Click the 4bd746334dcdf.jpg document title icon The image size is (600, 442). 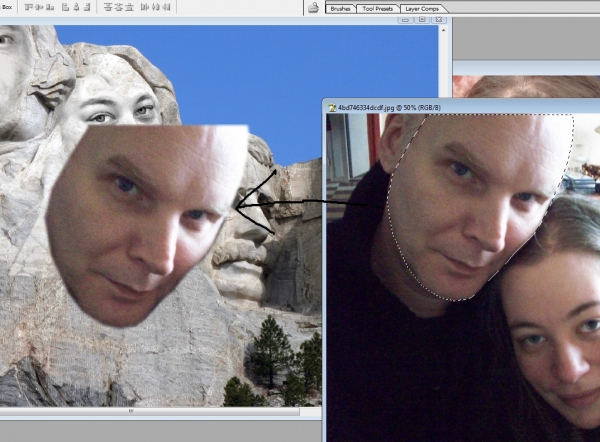coord(331,108)
